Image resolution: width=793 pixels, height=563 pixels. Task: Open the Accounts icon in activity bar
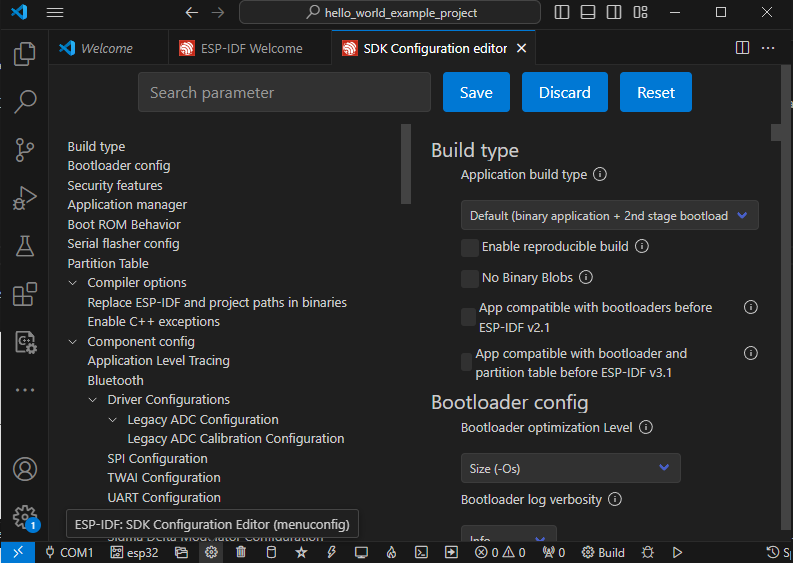(25, 469)
